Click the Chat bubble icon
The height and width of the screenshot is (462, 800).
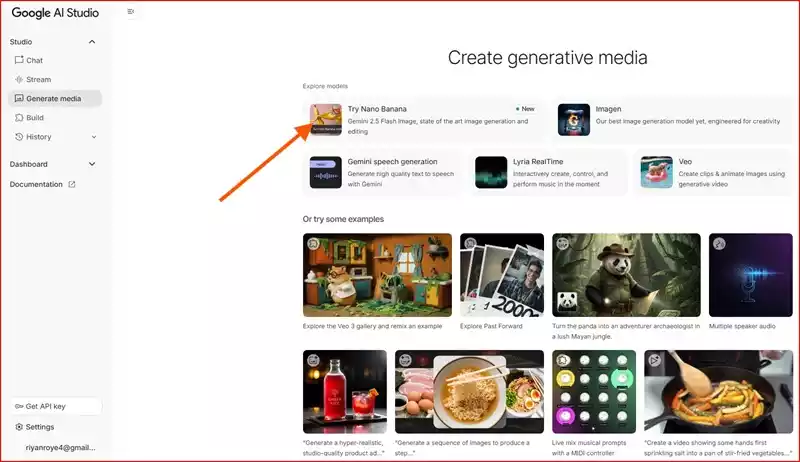point(19,60)
